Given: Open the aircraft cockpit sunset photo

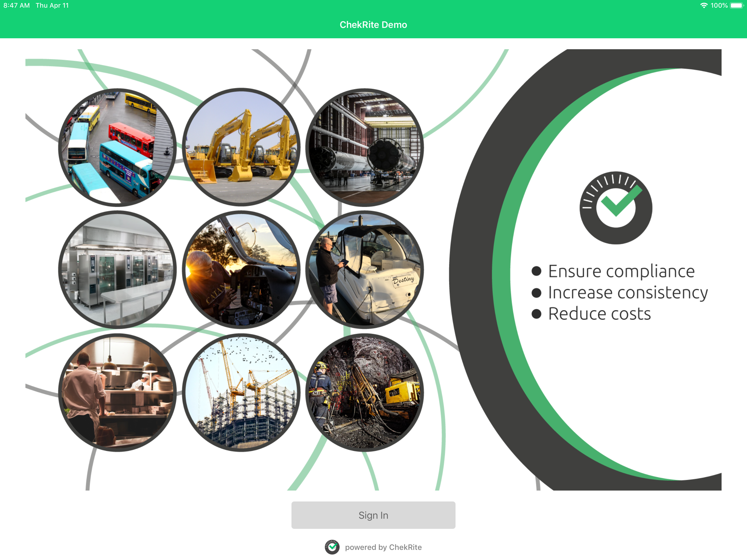Looking at the screenshot, I should [x=241, y=270].
